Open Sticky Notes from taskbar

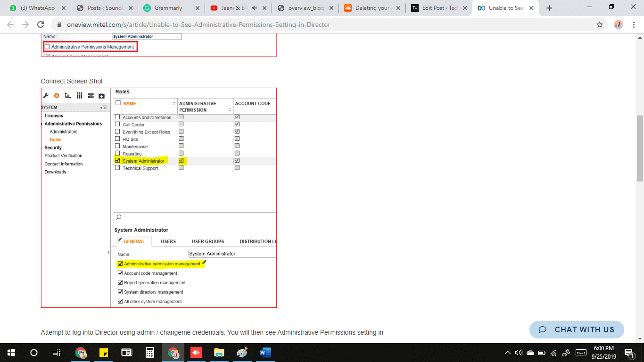click(x=104, y=353)
